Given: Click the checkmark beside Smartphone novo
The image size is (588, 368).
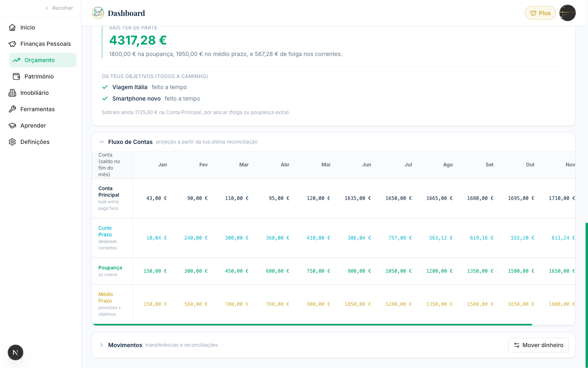Looking at the screenshot, I should click(105, 99).
